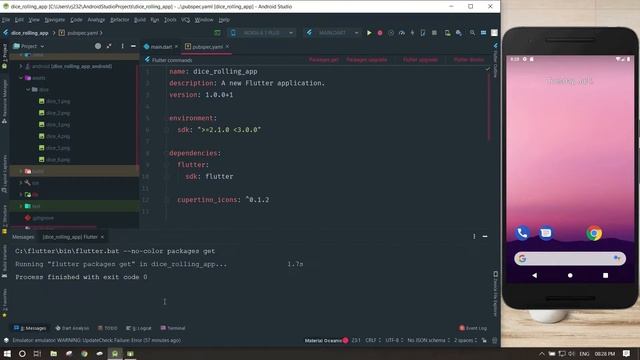
Task: Open the Tools menu
Action: click(170, 20)
